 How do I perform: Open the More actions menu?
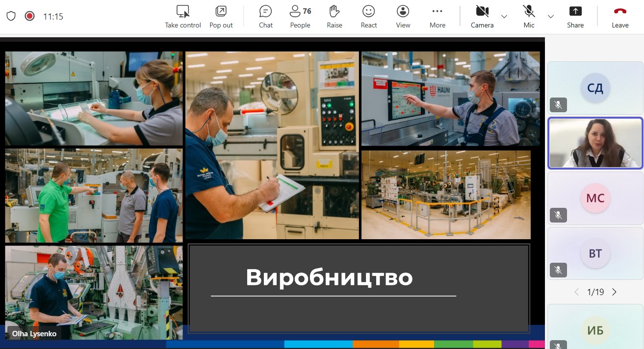pos(437,17)
